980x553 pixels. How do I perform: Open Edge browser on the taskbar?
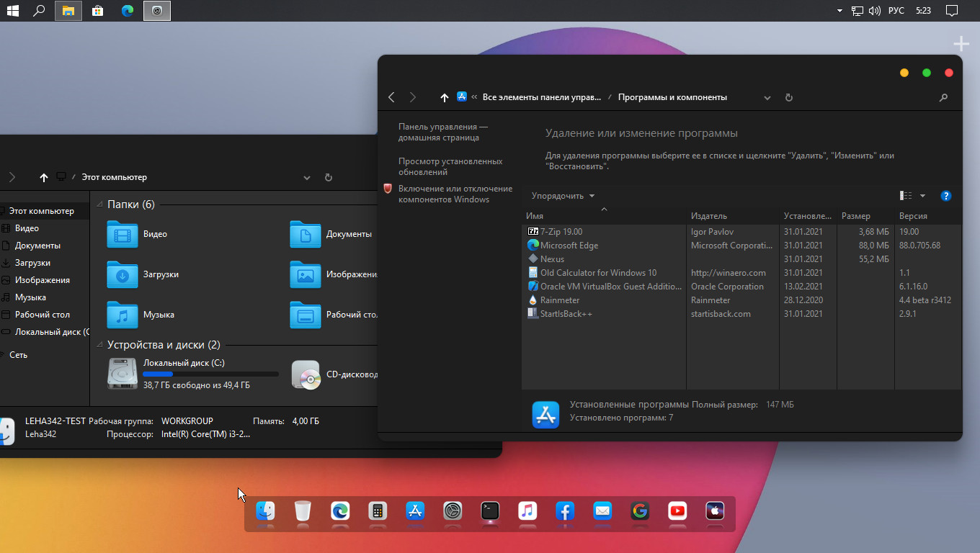[128, 11]
